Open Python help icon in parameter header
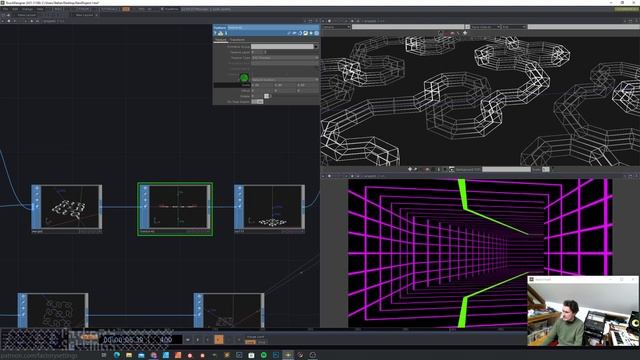Image resolution: width=640 pixels, height=360 pixels. click(x=221, y=33)
